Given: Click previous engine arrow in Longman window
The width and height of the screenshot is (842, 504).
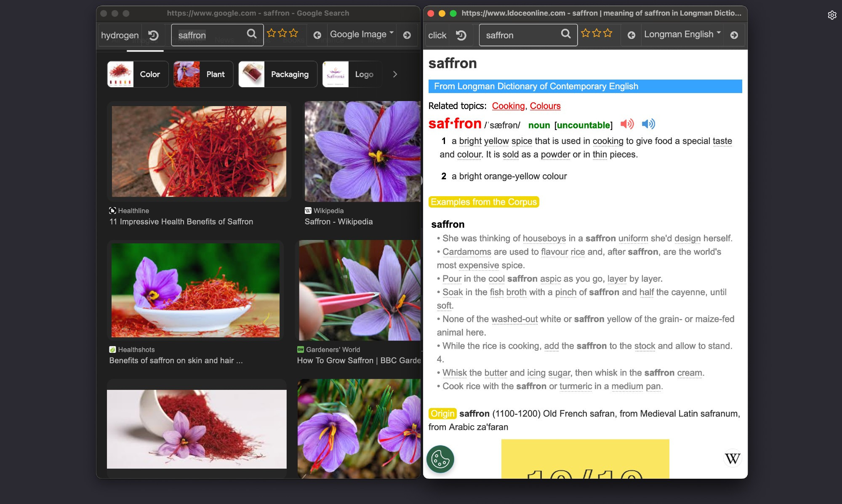Looking at the screenshot, I should click(x=631, y=35).
